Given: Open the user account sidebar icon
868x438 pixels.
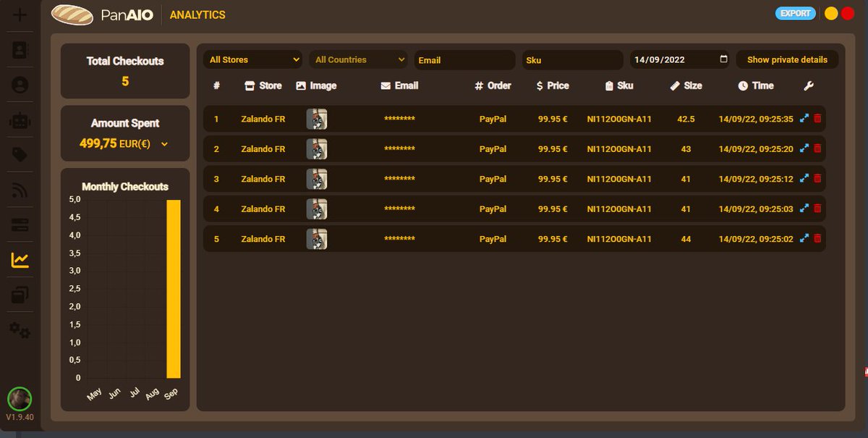Looking at the screenshot, I should (x=20, y=85).
